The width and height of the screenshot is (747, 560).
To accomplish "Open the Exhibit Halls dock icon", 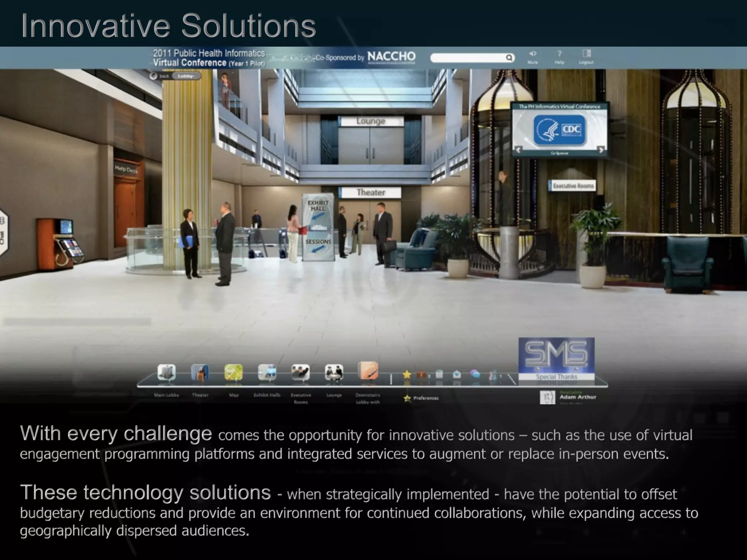I will click(267, 372).
